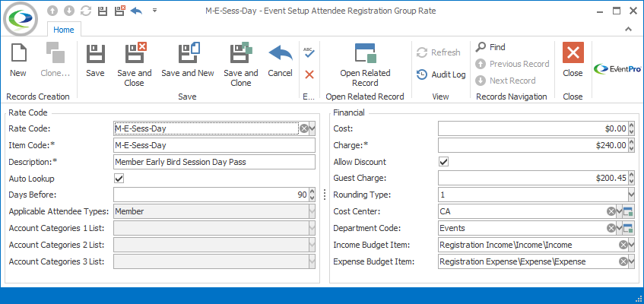Open the Department Code dropdown arrow
This screenshot has height=304, width=644.
[x=619, y=229]
